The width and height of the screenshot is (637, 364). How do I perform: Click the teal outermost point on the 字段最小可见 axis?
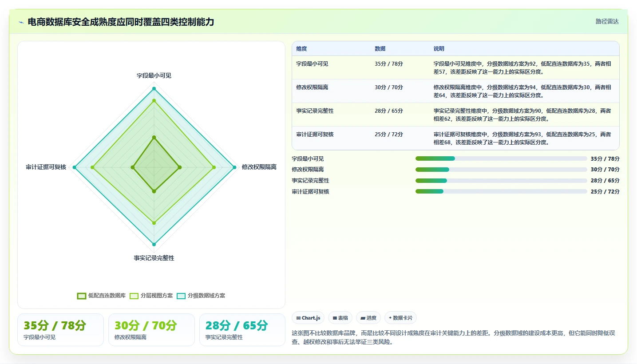tap(154, 89)
